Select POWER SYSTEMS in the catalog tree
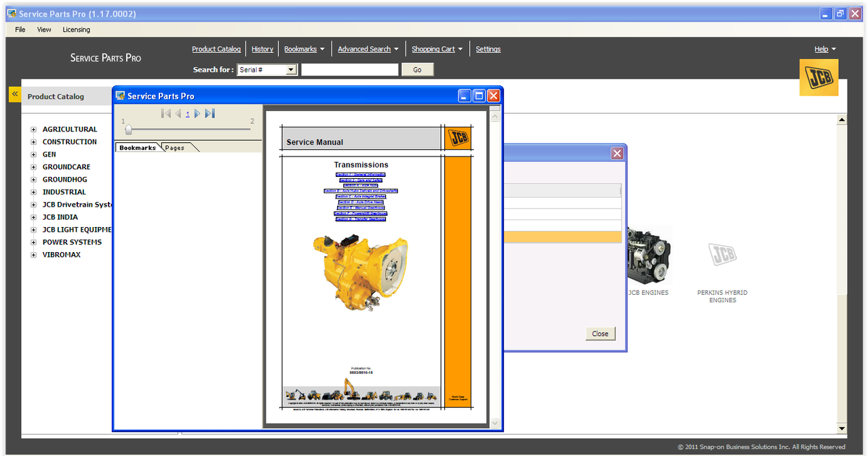The width and height of the screenshot is (868, 456). [72, 243]
